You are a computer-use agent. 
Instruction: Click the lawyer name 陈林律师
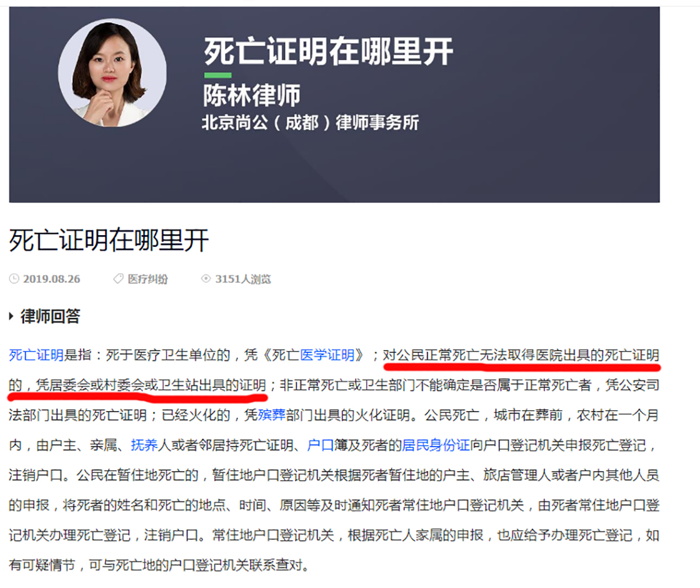click(251, 94)
